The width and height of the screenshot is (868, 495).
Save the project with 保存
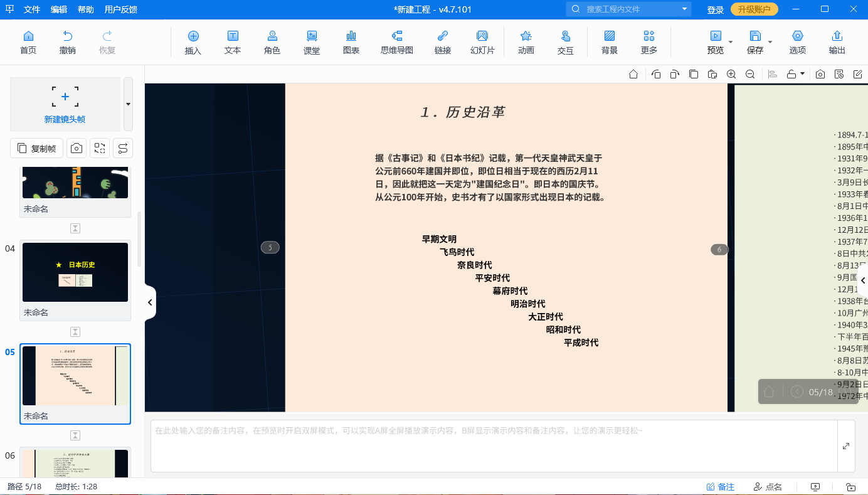point(755,42)
